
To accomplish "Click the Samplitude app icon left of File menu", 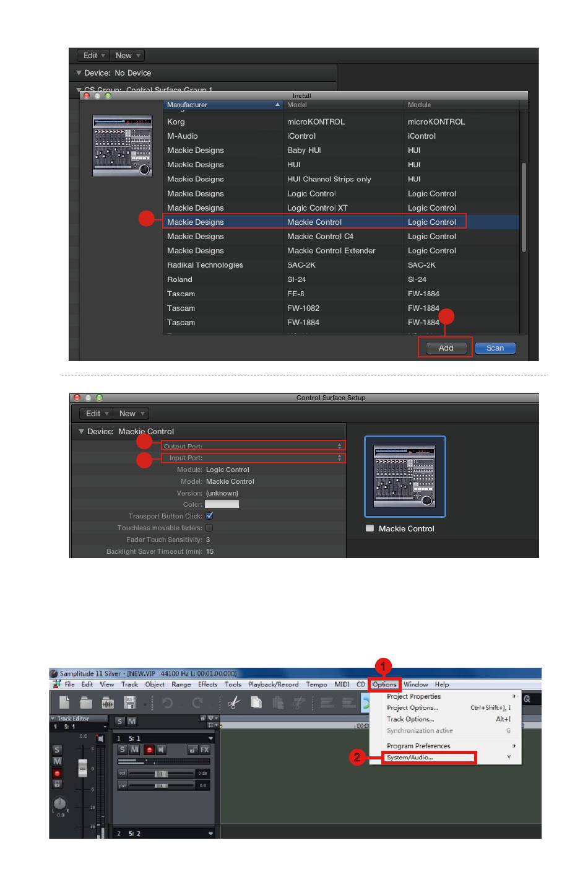I will [x=57, y=684].
